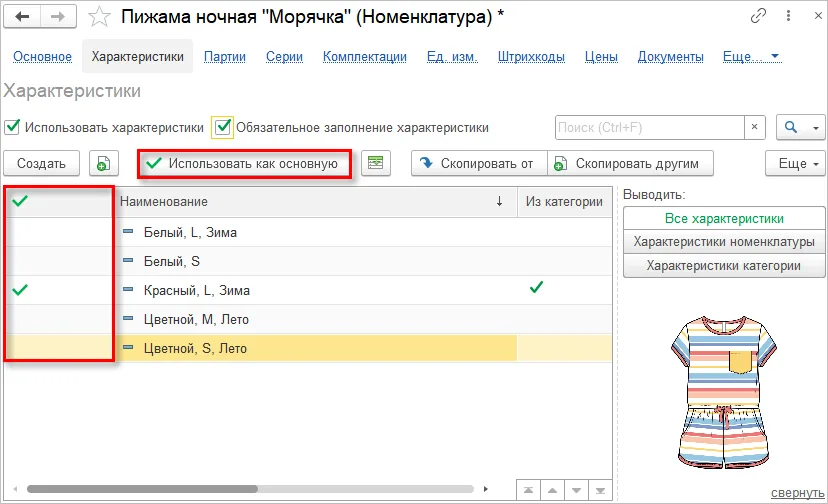Copy link with the chain icon

coord(758,16)
